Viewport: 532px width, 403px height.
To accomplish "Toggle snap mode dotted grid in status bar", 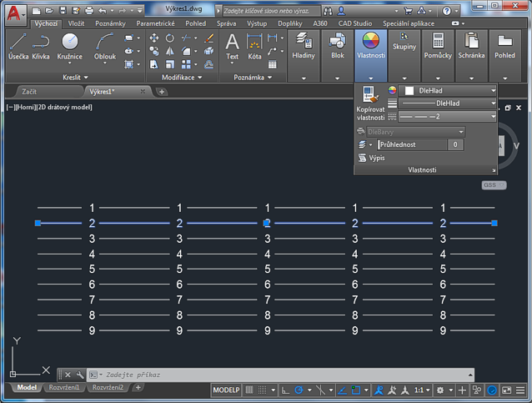I will 263,390.
